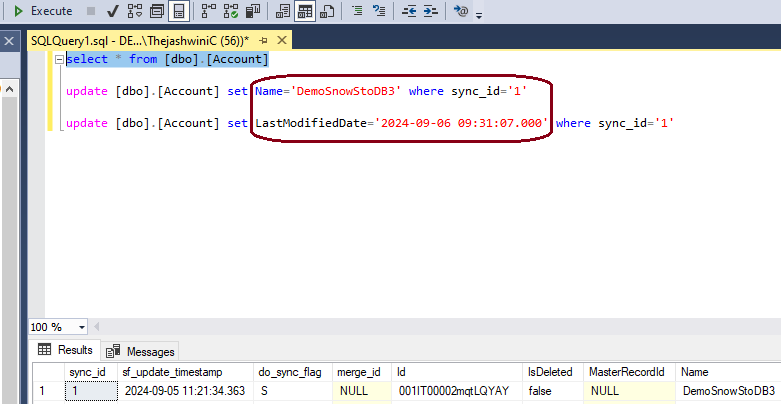Open the 100 % zoom dropdown

click(81, 327)
